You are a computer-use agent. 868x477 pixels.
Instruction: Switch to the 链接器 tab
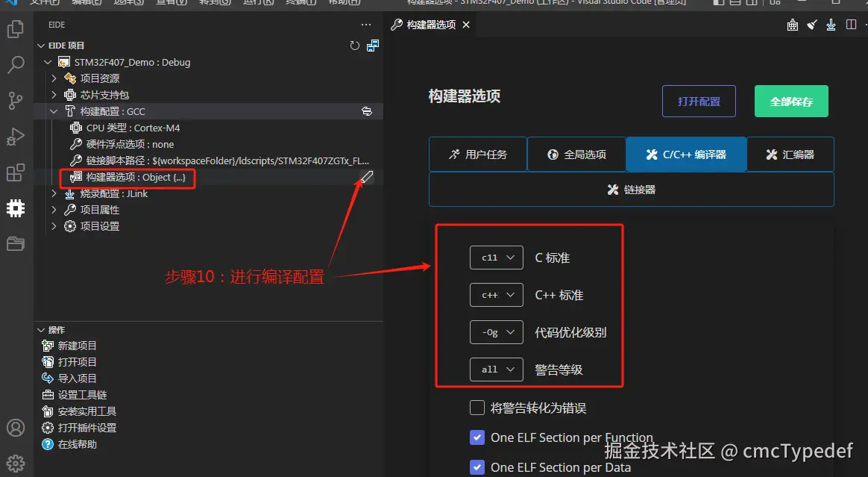point(632,190)
